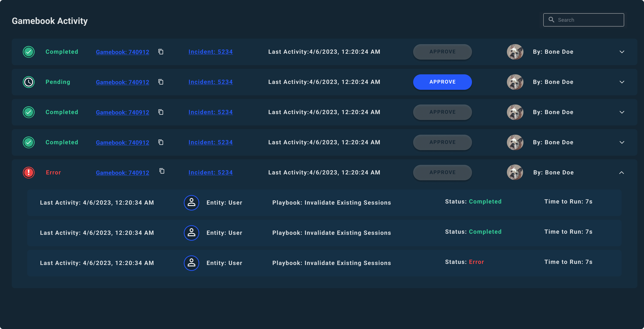This screenshot has height=329, width=644.
Task: Click 'Last Activity:4/6/2023, 12:20:24 AM' in Pending row
Action: click(x=324, y=82)
